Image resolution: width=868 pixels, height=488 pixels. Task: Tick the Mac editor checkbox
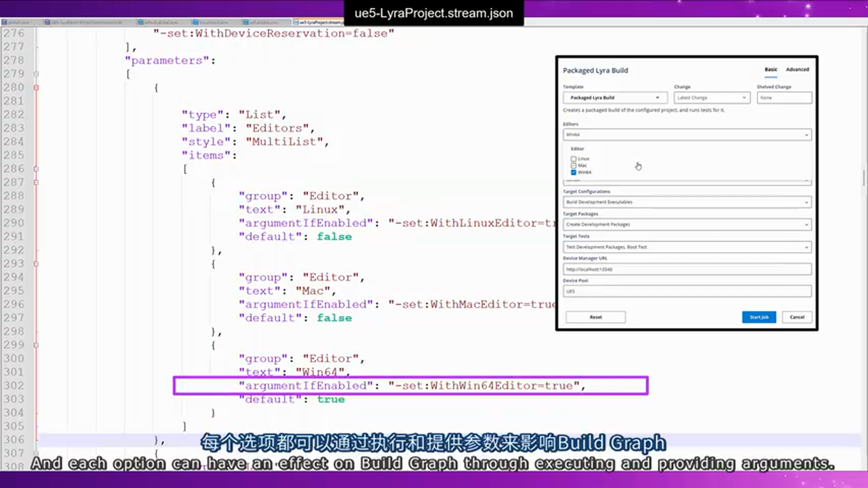[x=574, y=165]
